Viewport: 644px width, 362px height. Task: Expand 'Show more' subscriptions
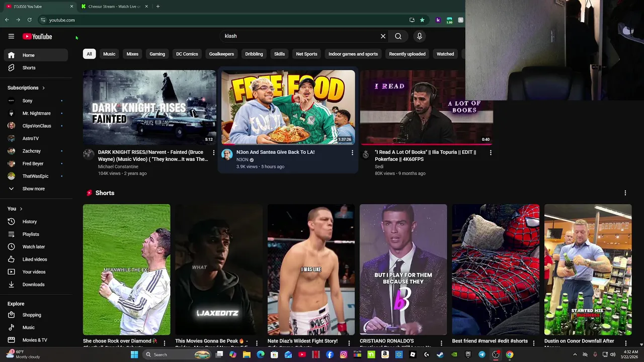(x=35, y=189)
